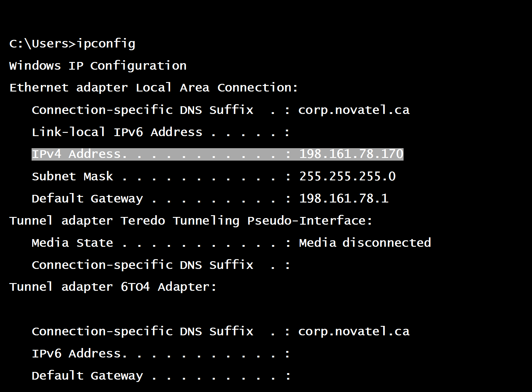Select the gateway address 198.161.78.1
This screenshot has width=532, height=392.
click(x=344, y=198)
